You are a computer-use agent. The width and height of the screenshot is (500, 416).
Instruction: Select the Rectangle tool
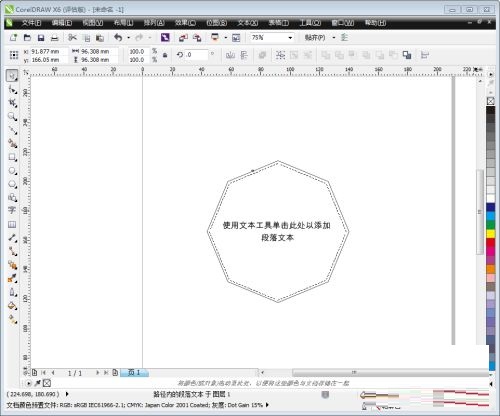pyautogui.click(x=12, y=157)
